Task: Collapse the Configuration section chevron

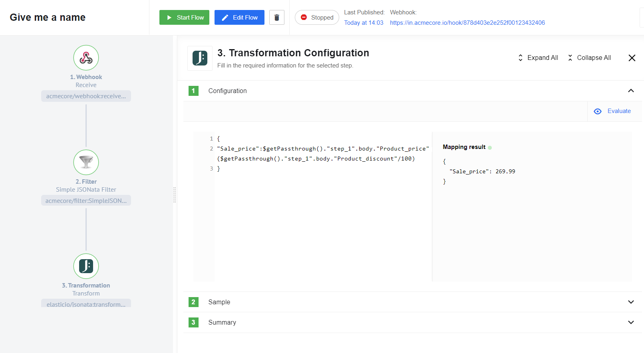Action: [631, 91]
